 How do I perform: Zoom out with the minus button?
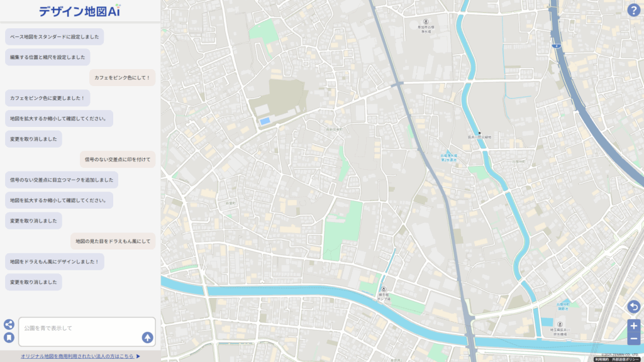point(634,339)
